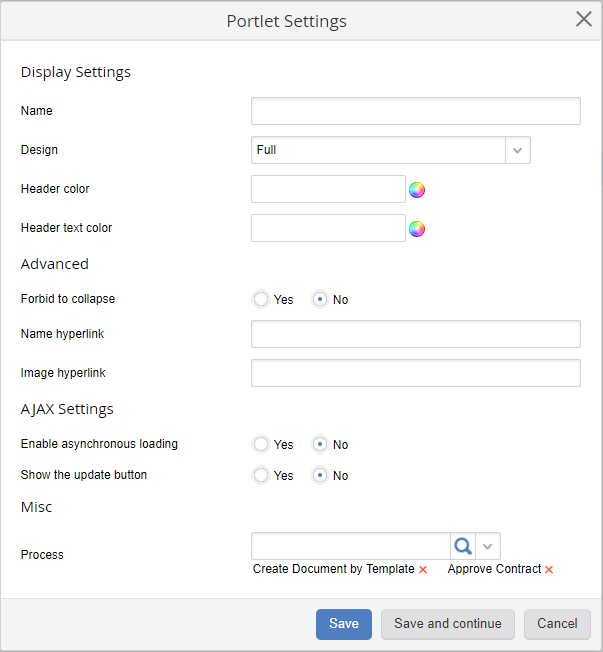
Task: Choose Yes for Show the update button
Action: (261, 475)
